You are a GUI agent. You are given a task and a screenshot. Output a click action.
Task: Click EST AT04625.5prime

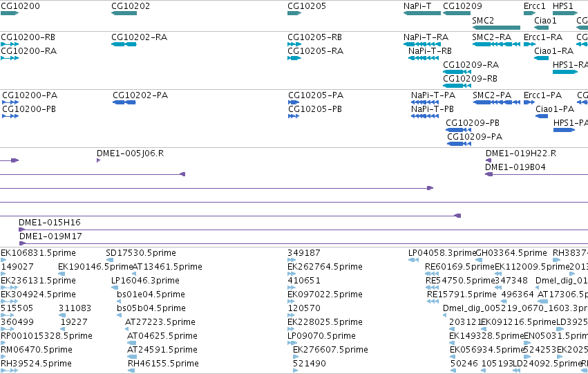pyautogui.click(x=162, y=336)
